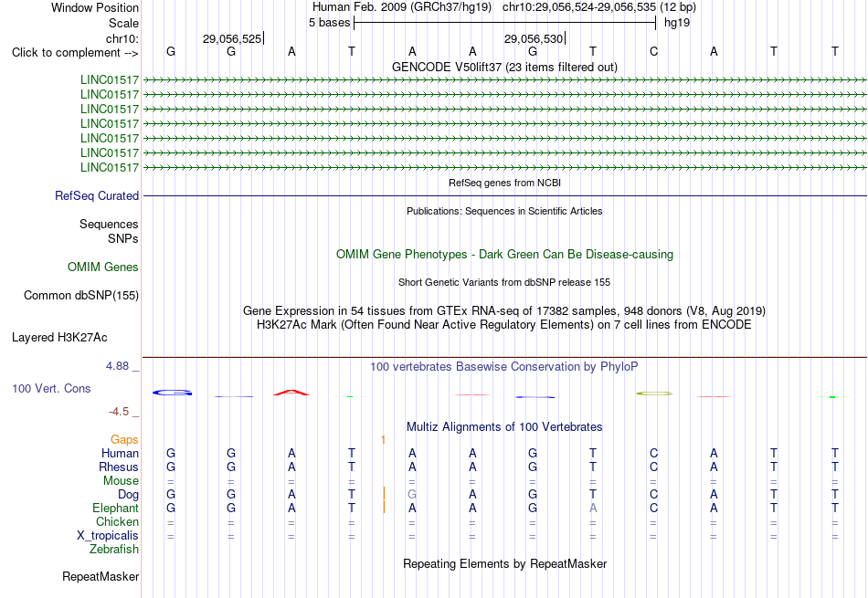Select the Dog alignment row label

click(x=128, y=495)
